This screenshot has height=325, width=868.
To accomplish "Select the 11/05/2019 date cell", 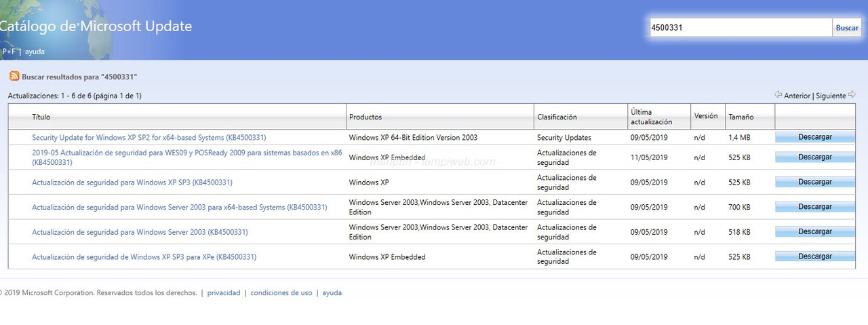I will 649,157.
